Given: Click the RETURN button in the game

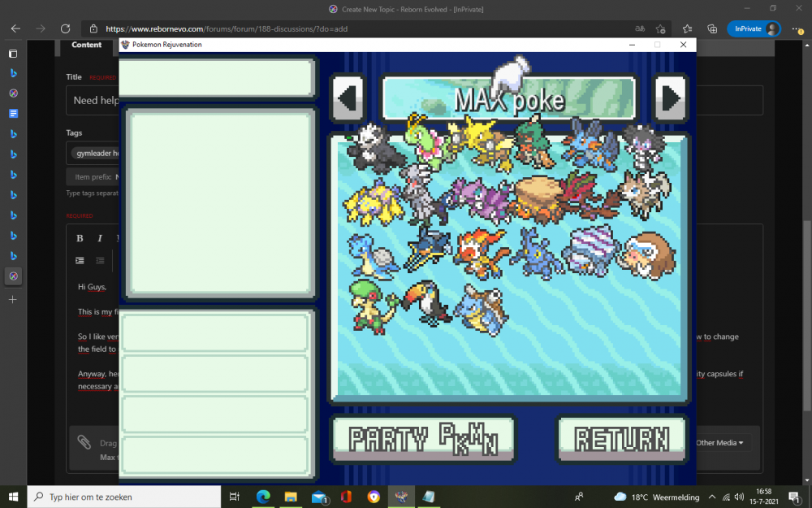Looking at the screenshot, I should 621,439.
